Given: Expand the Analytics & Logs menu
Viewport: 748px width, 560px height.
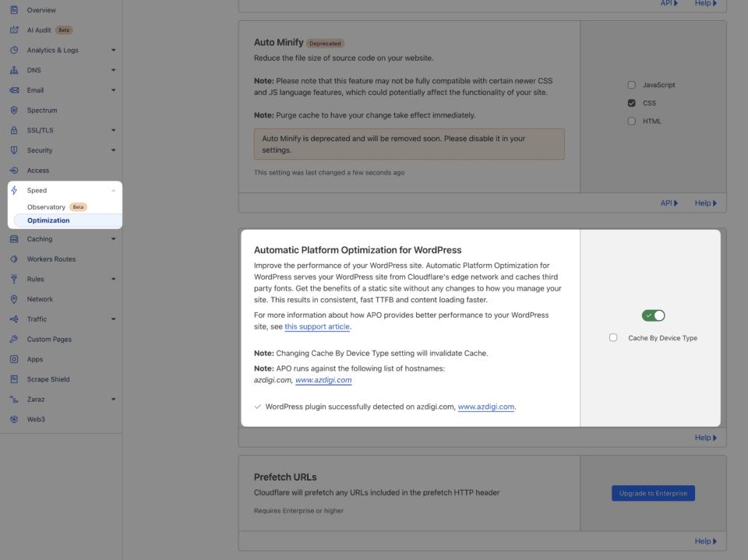Looking at the screenshot, I should (113, 51).
